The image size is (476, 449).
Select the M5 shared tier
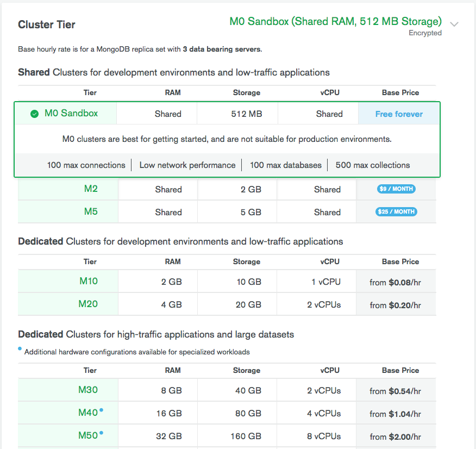tap(91, 211)
